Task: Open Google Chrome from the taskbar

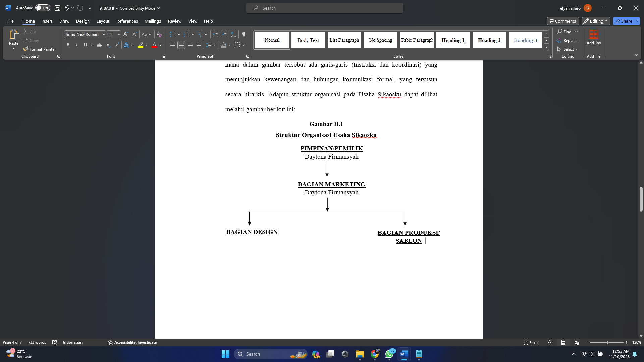Action: click(375, 354)
